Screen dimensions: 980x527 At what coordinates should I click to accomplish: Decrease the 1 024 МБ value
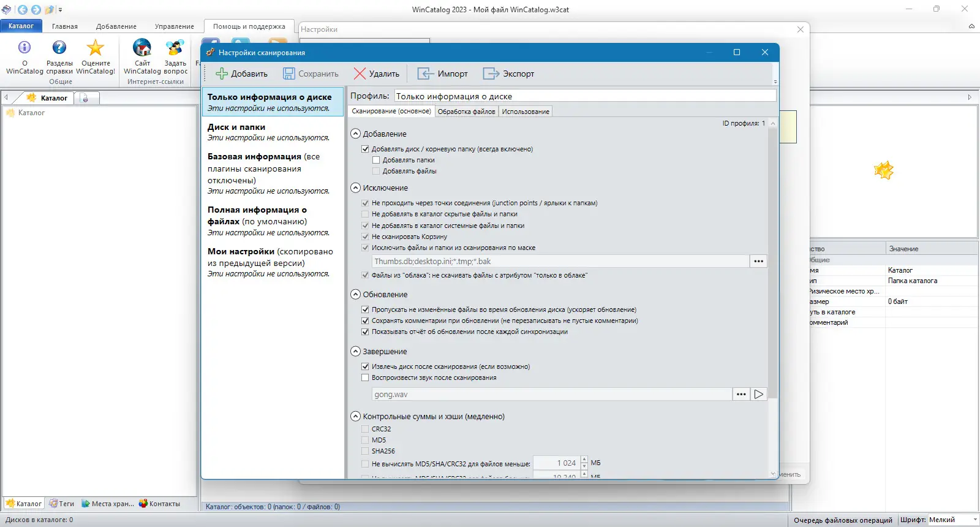[x=584, y=466]
